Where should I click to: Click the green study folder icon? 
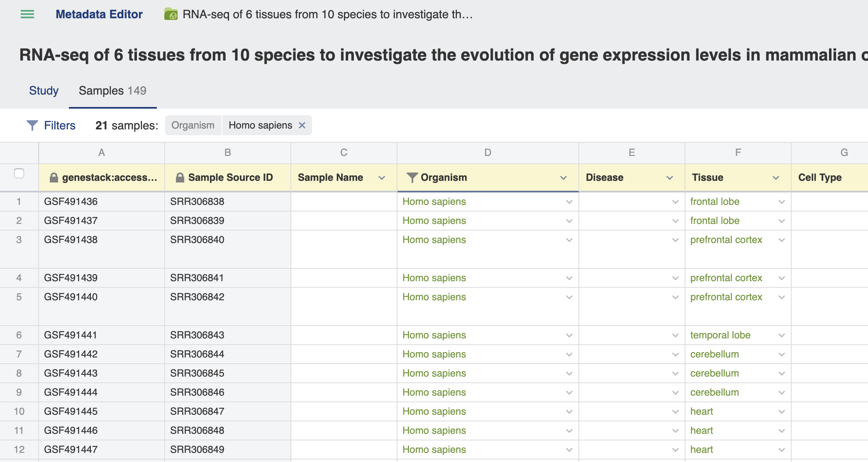pyautogui.click(x=171, y=14)
